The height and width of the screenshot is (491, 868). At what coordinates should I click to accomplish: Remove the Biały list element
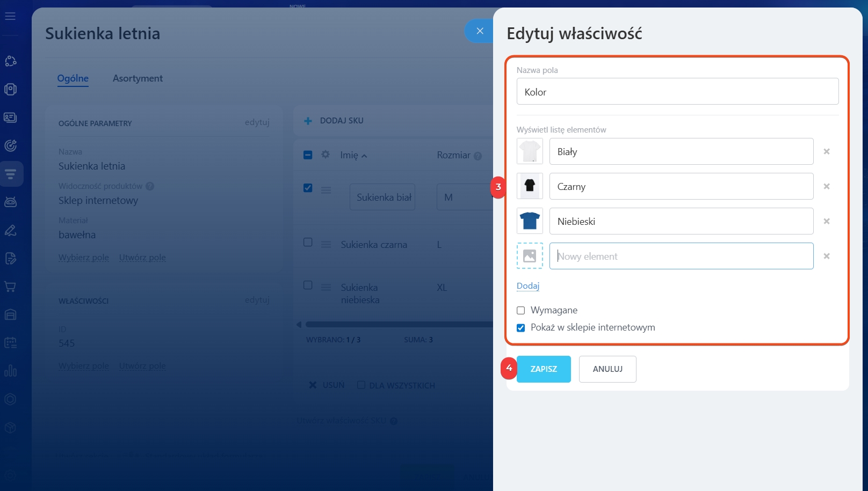[827, 152]
